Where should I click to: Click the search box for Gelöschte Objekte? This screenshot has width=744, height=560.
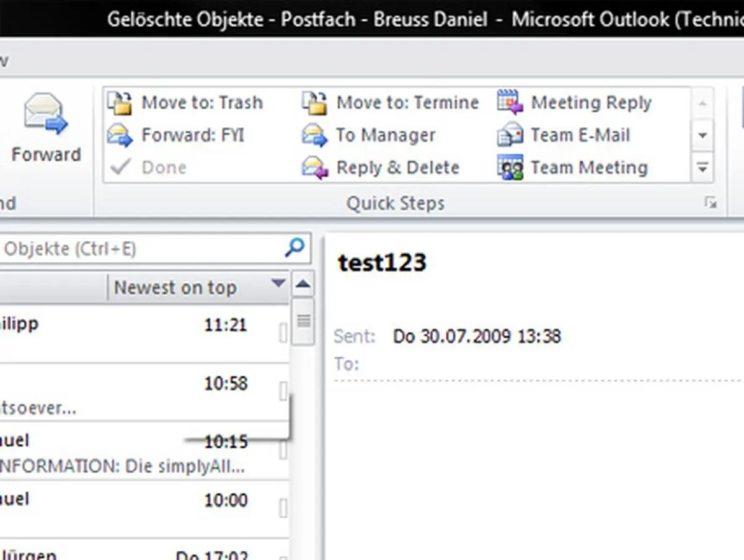coord(136,248)
